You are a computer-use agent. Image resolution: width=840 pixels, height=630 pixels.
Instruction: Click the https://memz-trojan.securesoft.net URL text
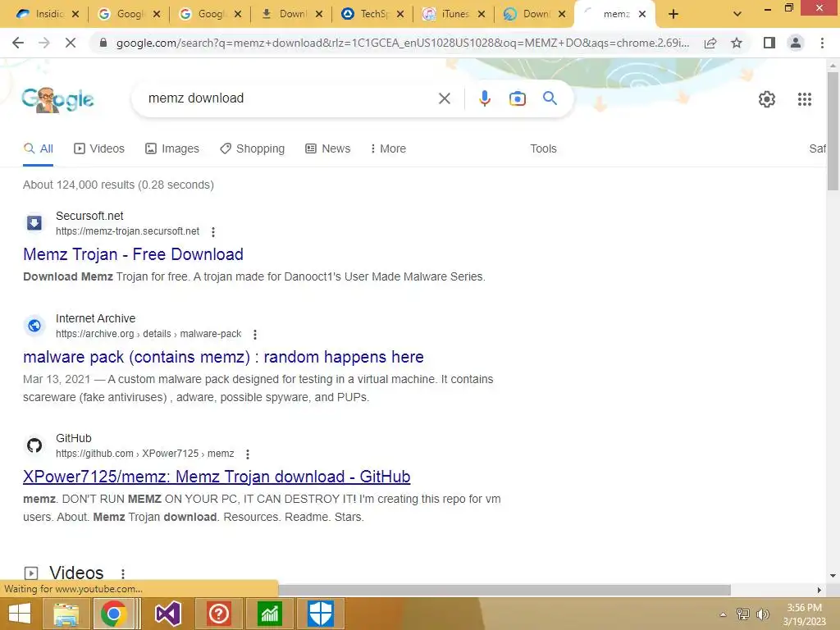tap(127, 231)
